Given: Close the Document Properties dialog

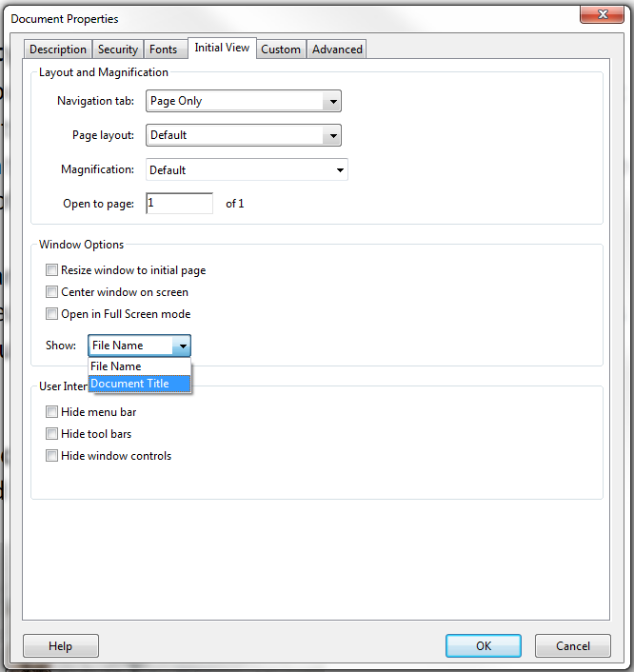Looking at the screenshot, I should [x=603, y=14].
